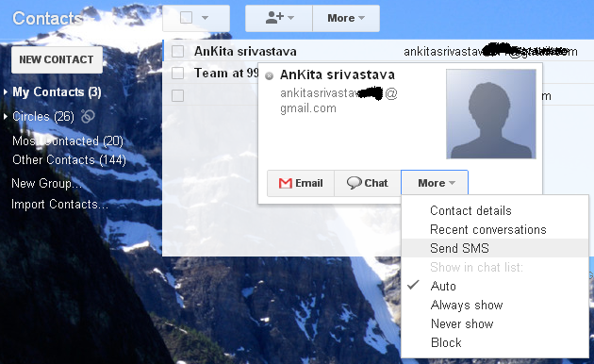Open Circles (26) group
Viewport: 594px width, 364px height.
tap(43, 116)
